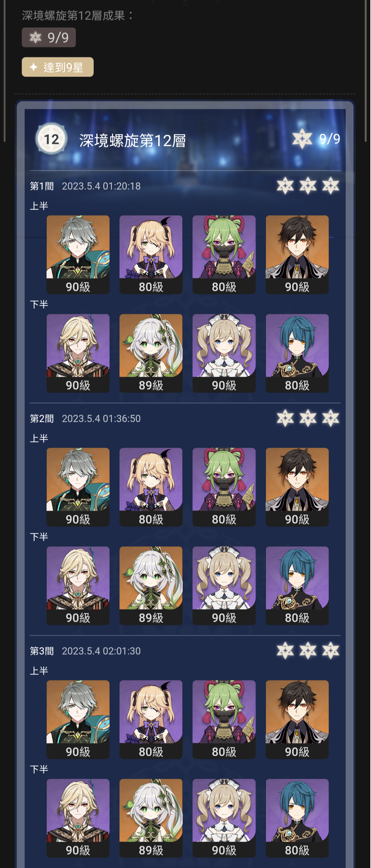Screen dimensions: 371x868
Task: Click the 9/9 star count badge at top
Action: [49, 37]
